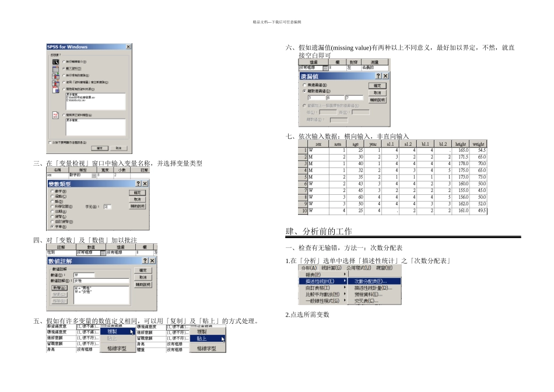Image resolution: width=554 pixels, height=392 pixels.
Task: Click the 'a1.1' column header
Action: pos(390,144)
